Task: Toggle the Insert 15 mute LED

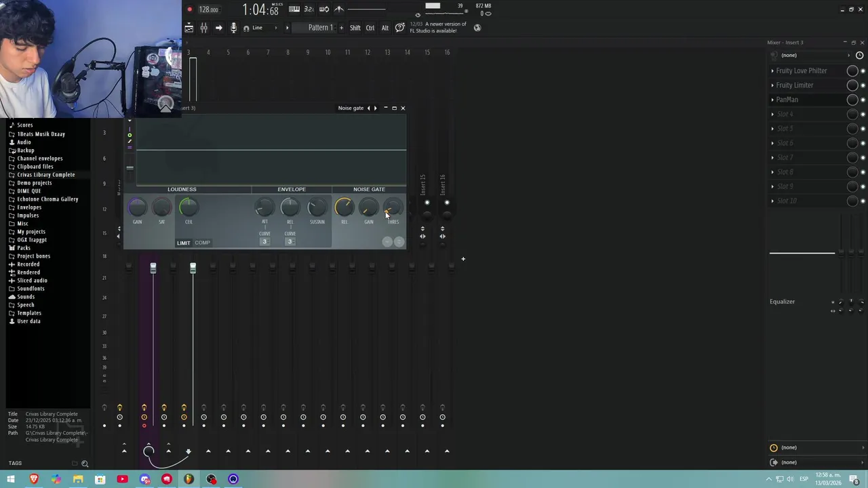Action: point(427,203)
